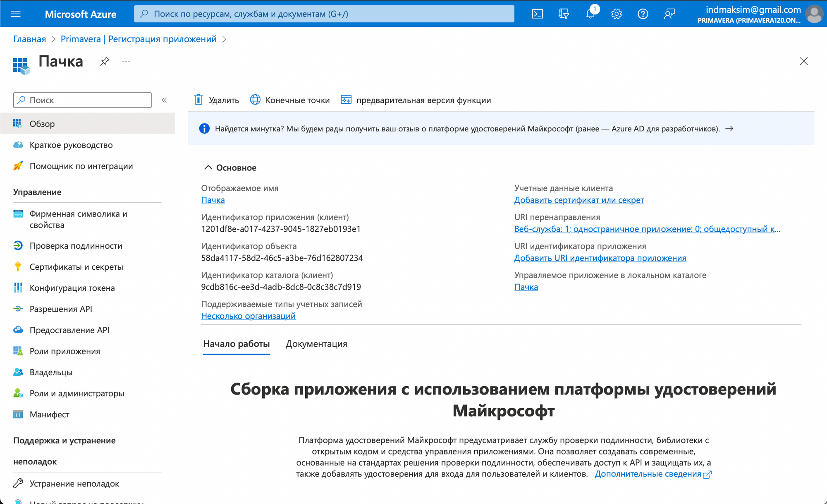Pin the Пачка app to the dashboard
The width and height of the screenshot is (827, 504).
tap(105, 62)
